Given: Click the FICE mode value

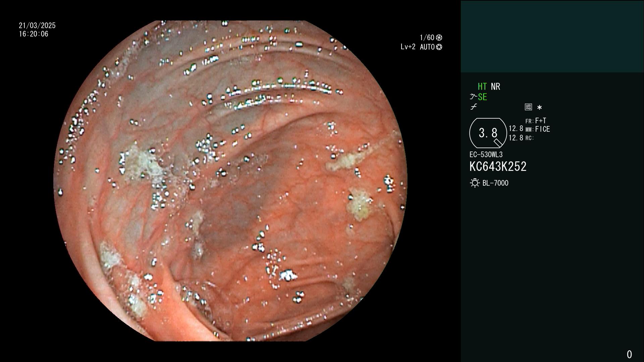Looking at the screenshot, I should (x=542, y=129).
